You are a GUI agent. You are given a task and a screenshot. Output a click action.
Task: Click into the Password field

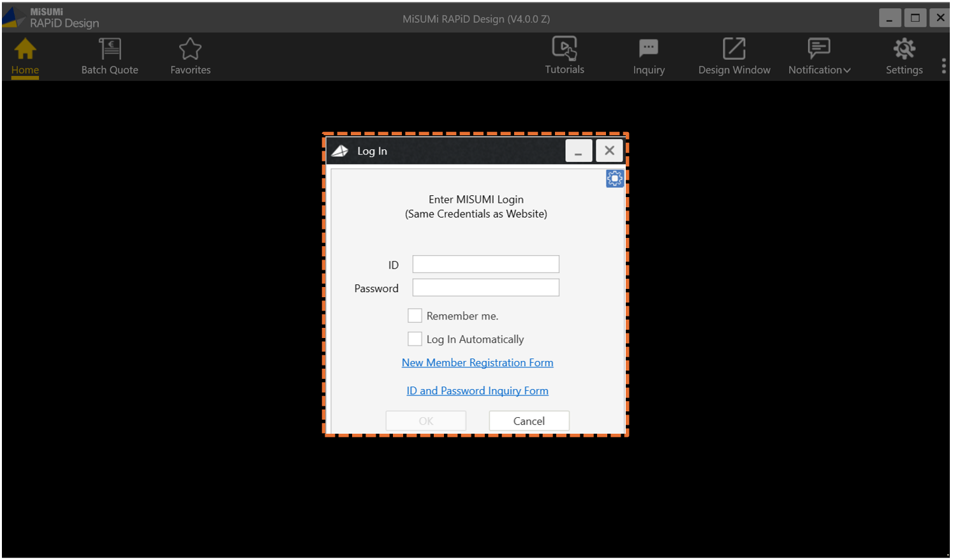pyautogui.click(x=485, y=288)
